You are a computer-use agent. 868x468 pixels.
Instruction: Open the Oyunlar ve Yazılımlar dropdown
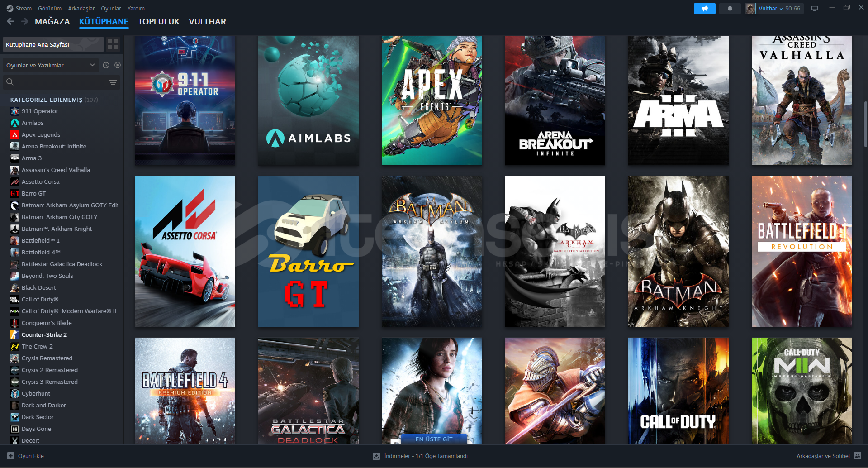click(51, 65)
